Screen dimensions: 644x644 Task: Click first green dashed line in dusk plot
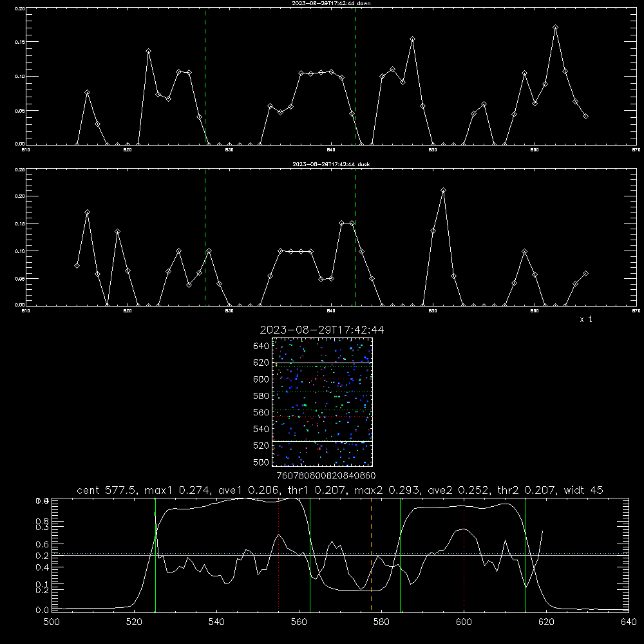[x=205, y=238]
